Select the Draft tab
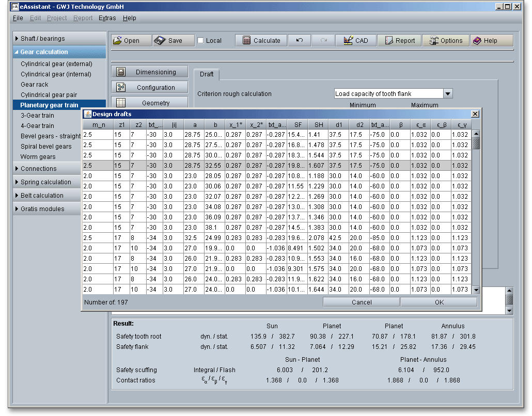This screenshot has width=532, height=416. 207,74
